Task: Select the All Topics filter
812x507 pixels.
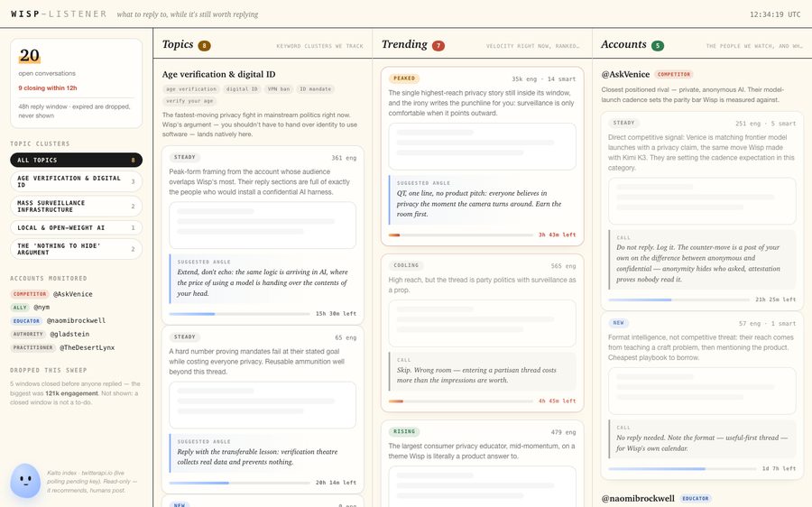Action: pos(76,160)
